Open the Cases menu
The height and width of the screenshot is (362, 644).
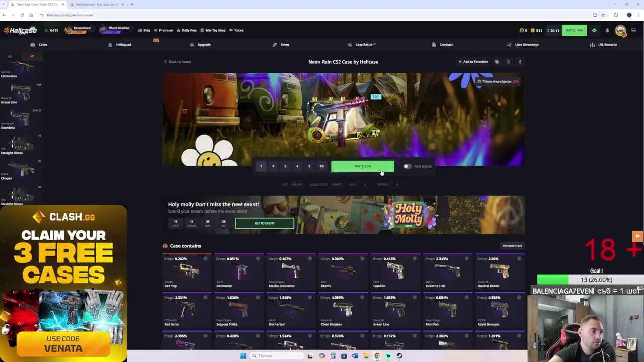click(39, 45)
